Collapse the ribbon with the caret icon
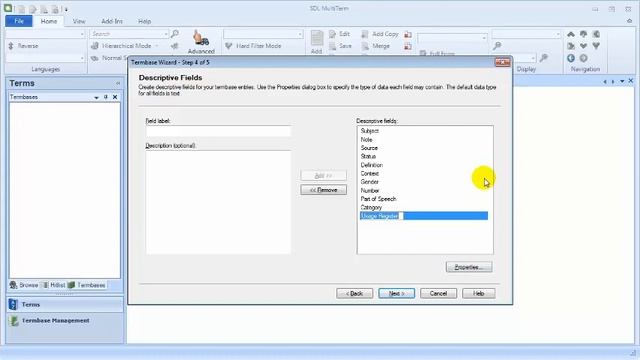Image resolution: width=640 pixels, height=360 pixels. click(629, 21)
